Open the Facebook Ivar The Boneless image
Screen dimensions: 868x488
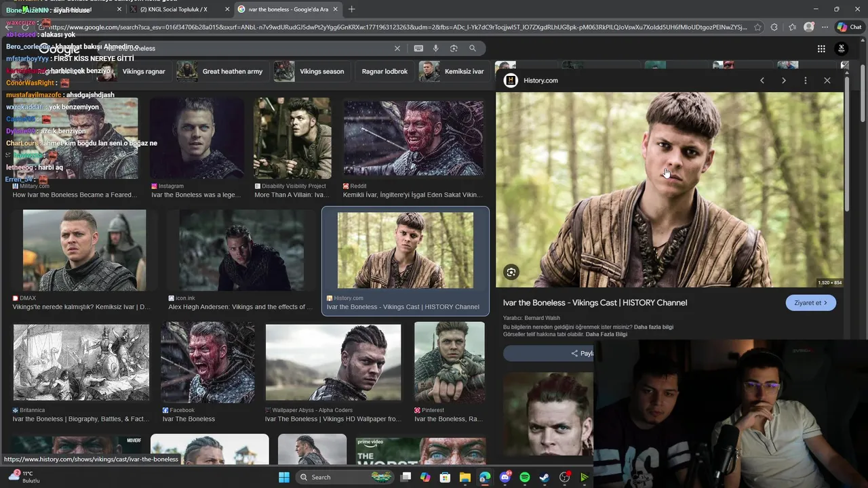(x=208, y=363)
